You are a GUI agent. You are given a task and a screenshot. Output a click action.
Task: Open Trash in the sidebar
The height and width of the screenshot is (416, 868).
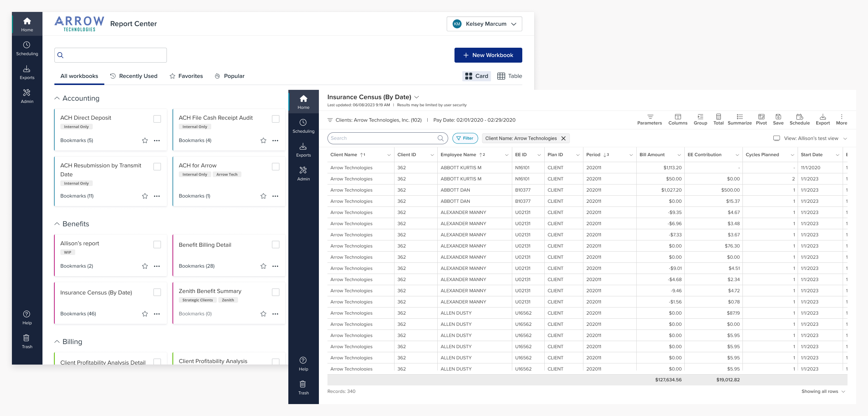click(x=304, y=387)
